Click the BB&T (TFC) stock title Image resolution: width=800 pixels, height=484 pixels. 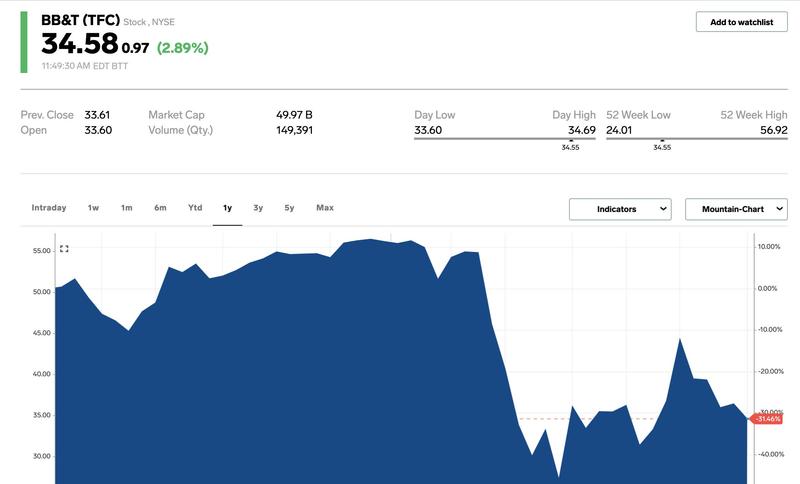tap(80, 19)
